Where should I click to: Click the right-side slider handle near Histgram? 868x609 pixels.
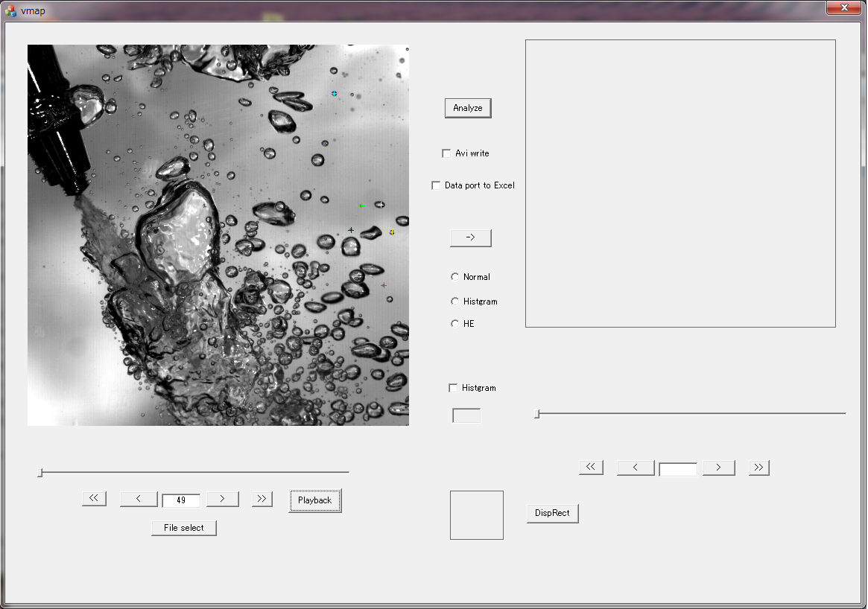pos(536,413)
